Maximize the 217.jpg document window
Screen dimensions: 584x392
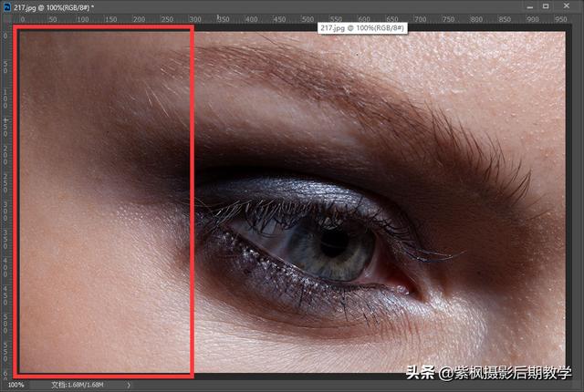point(546,6)
